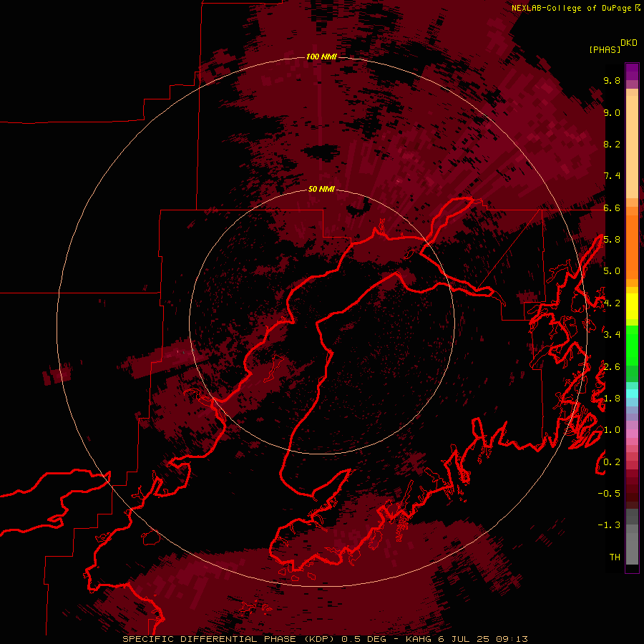Click the 8.2 legend value
Image resolution: width=644 pixels, height=644 pixels.
point(612,144)
